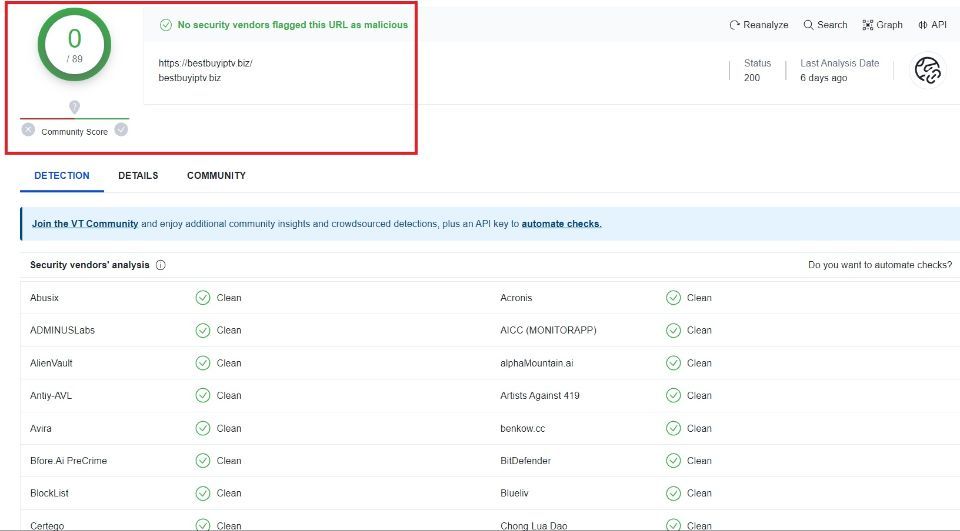Screen dimensions: 960x531
Task: Click the Avira vendor name
Action: (x=40, y=429)
